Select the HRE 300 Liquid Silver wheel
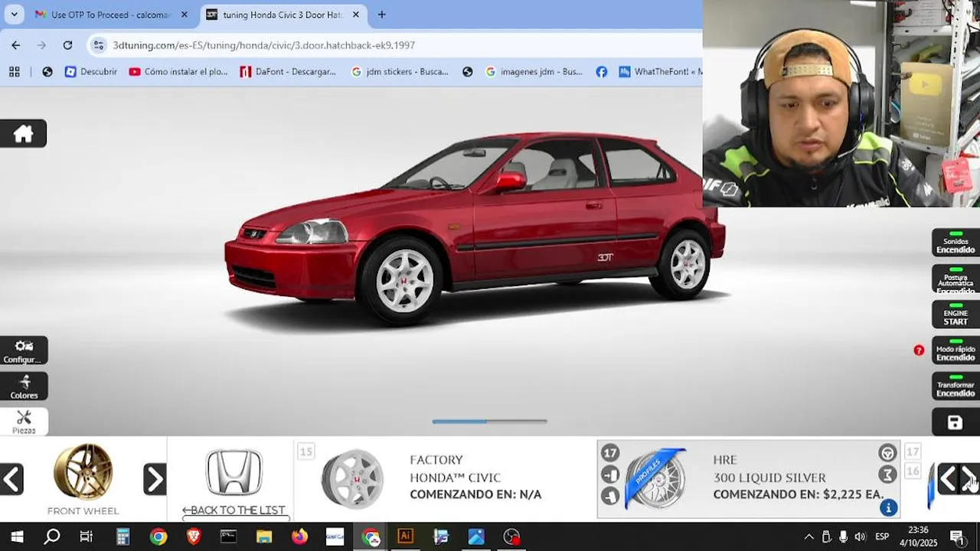The width and height of the screenshot is (980, 551). point(748,479)
